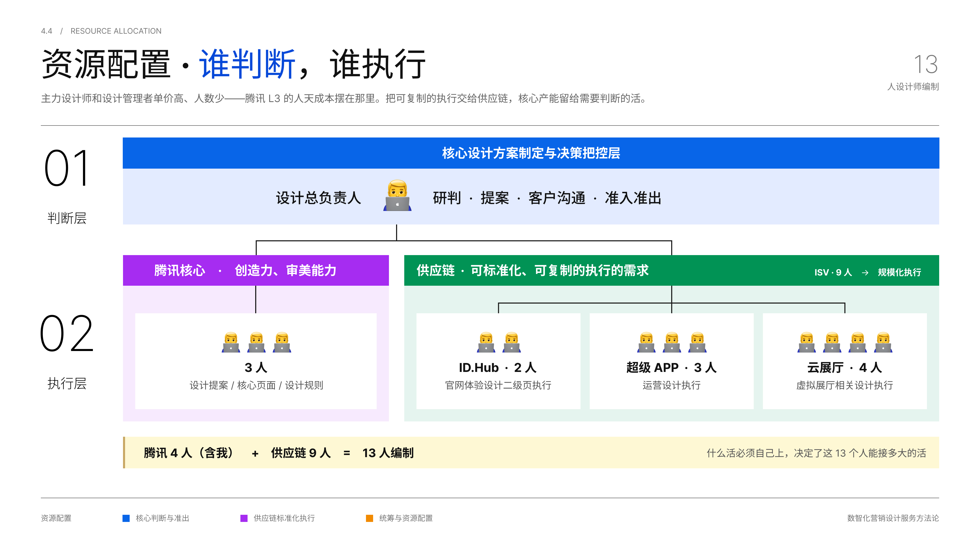
Task: Click the 云展厅 · 4 人 card title
Action: pos(844,367)
